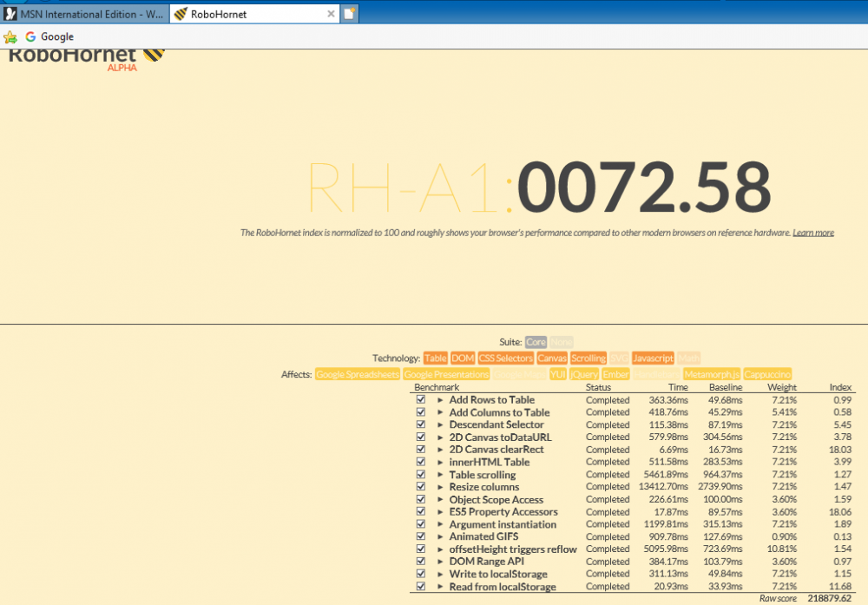Screen dimensions: 868x605
Task: Uncheck the Add Rows to Table benchmark
Action: click(421, 399)
